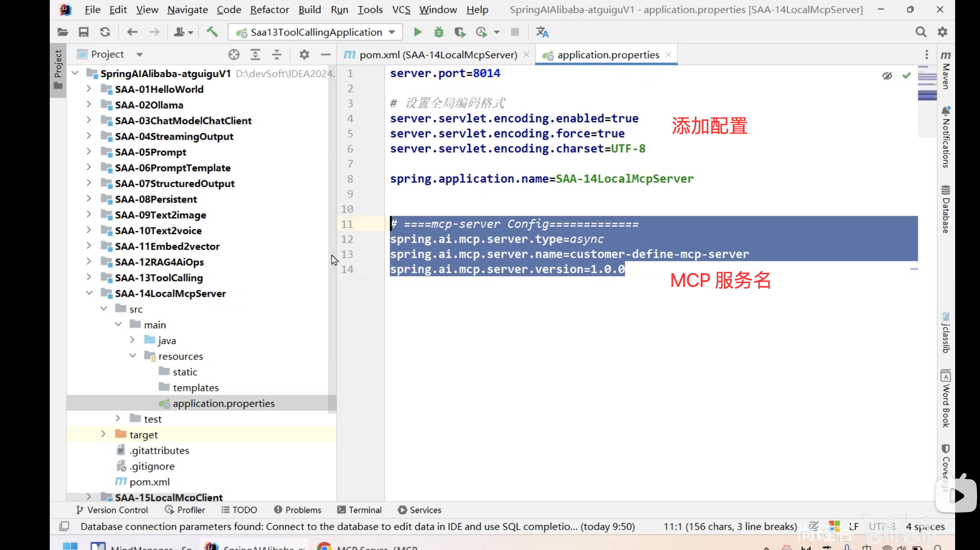
Task: Click the green Run button
Action: pyautogui.click(x=418, y=32)
